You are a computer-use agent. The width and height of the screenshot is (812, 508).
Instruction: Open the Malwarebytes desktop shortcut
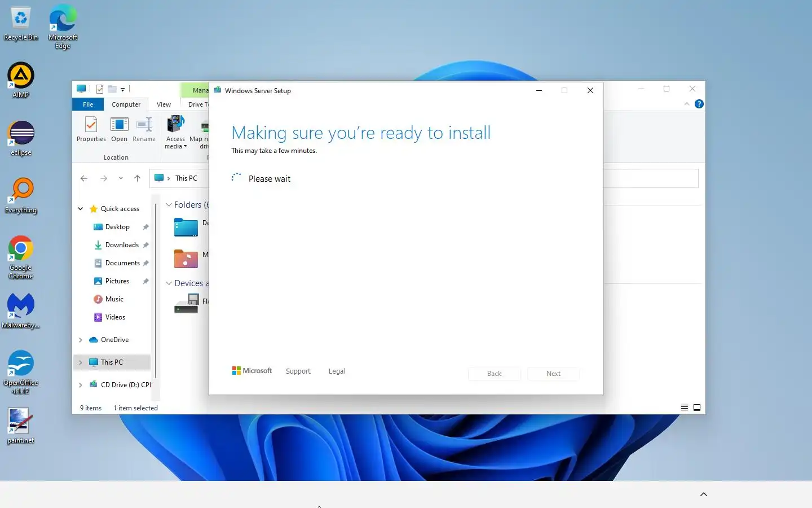[x=21, y=311]
